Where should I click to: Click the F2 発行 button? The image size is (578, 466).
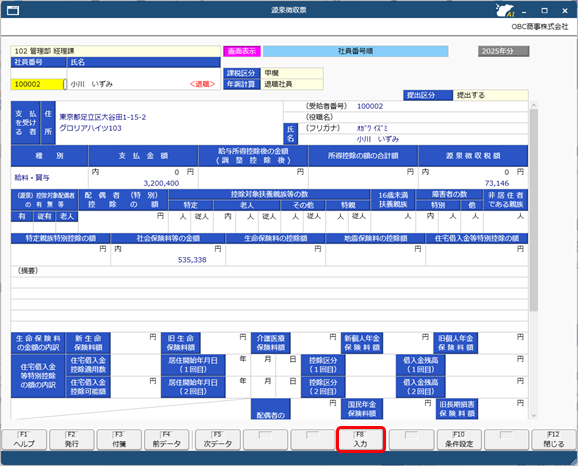pyautogui.click(x=72, y=439)
